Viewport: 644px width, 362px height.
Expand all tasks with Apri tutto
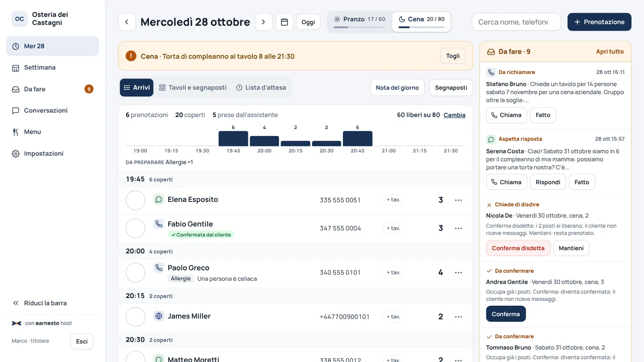pyautogui.click(x=610, y=51)
